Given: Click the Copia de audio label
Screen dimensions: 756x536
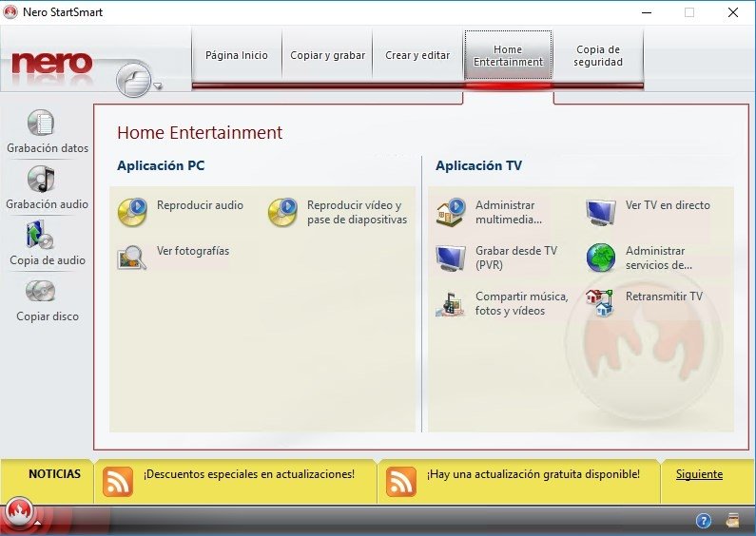Looking at the screenshot, I should pos(48,260).
